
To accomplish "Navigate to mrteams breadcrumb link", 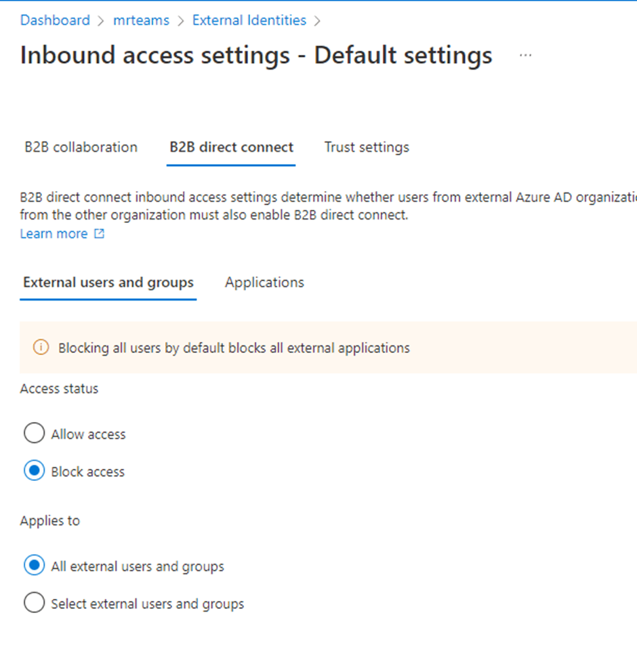I will pos(142,20).
